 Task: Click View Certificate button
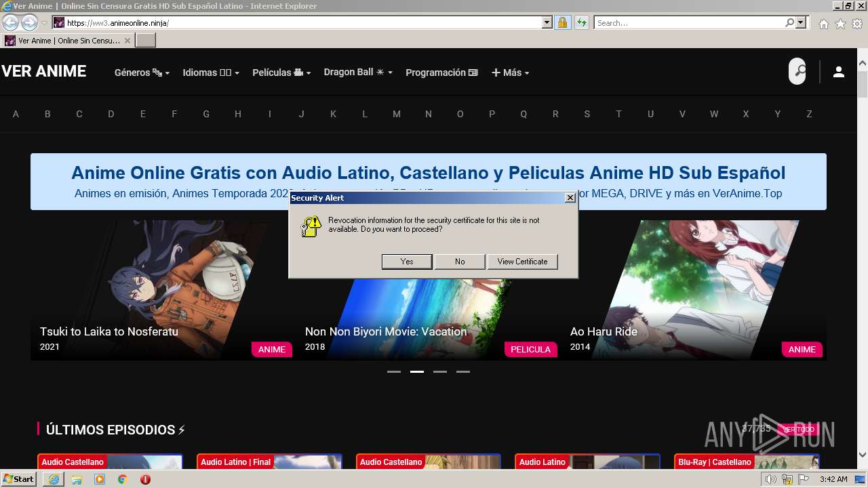pyautogui.click(x=522, y=262)
